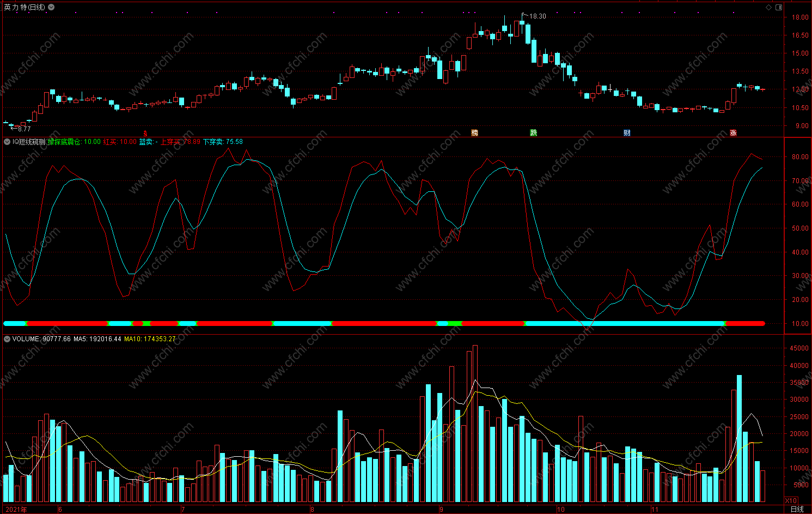The image size is (812, 514).
Task: Click the MA10: 174353.27 volume label
Action: point(150,339)
